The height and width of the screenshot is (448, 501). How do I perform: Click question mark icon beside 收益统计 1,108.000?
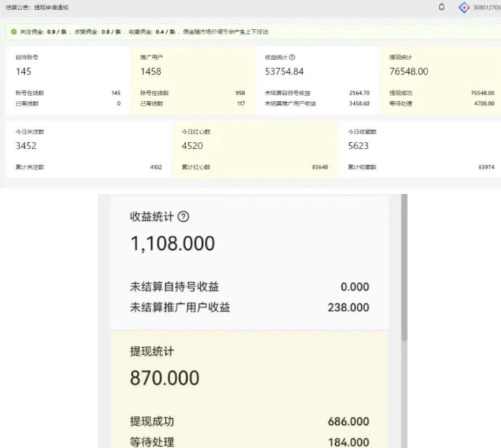[x=183, y=216]
